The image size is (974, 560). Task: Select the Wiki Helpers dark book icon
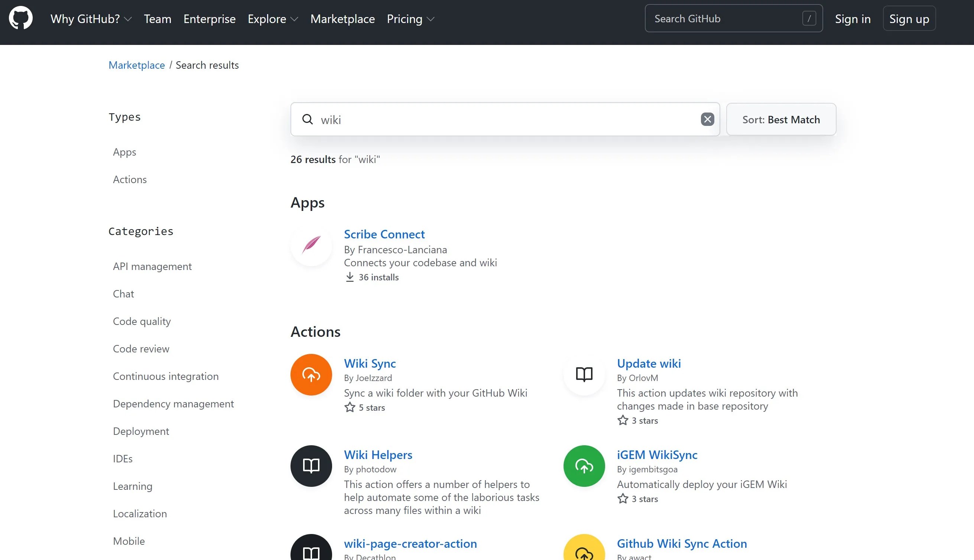311,466
